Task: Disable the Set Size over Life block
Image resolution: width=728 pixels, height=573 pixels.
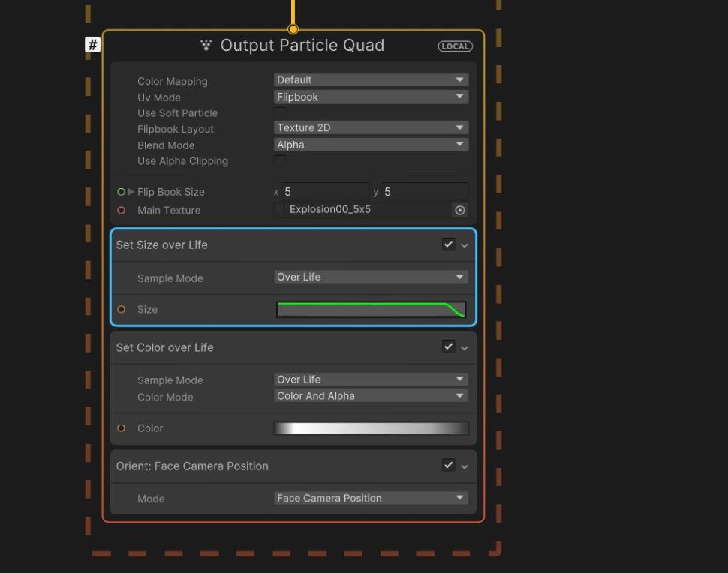Action: coord(448,244)
